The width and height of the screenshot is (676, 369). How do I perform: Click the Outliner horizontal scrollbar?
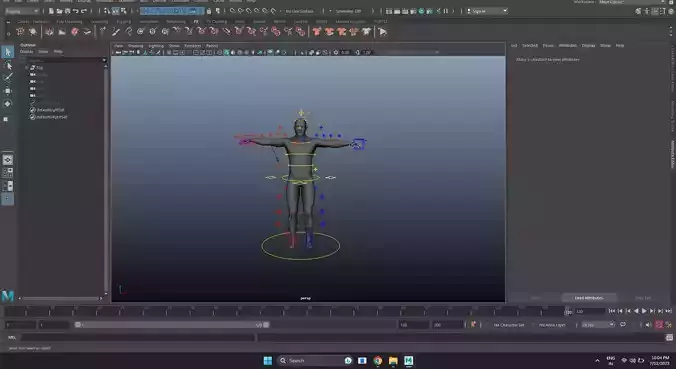coord(60,298)
